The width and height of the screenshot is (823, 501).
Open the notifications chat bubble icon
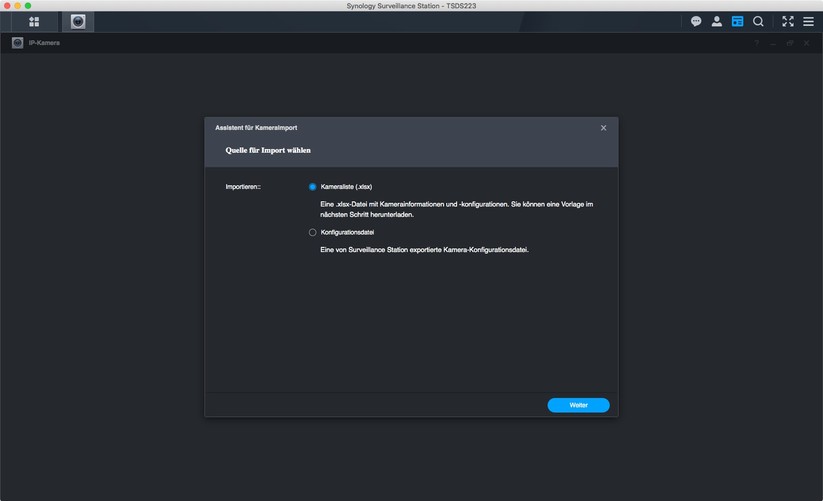(x=696, y=22)
